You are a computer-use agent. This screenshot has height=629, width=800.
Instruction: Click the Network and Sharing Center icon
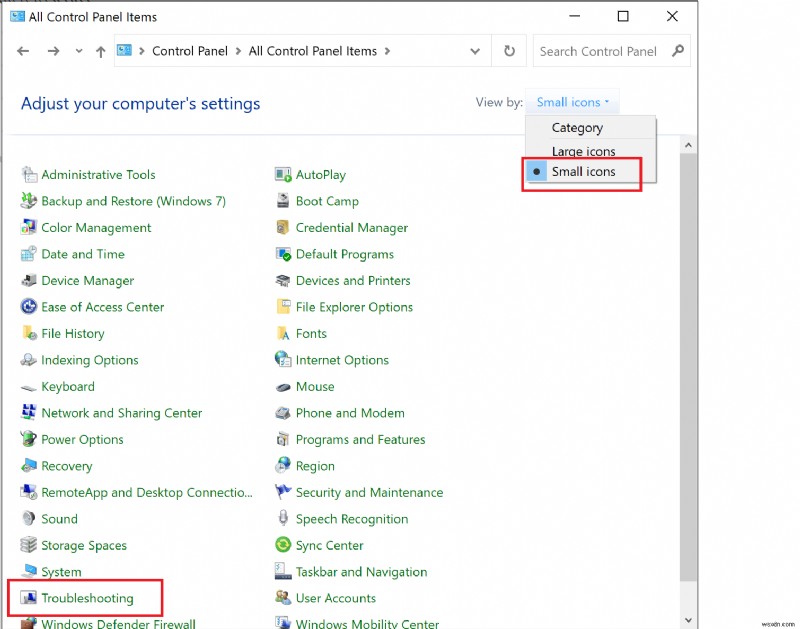29,412
